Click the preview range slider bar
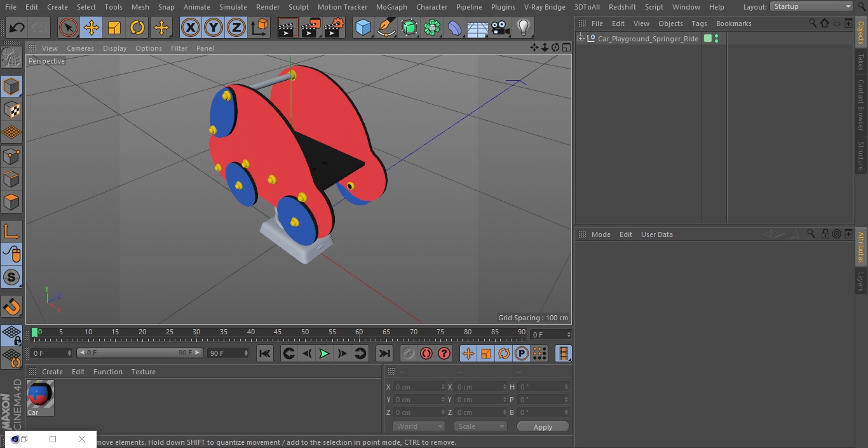Image resolution: width=868 pixels, height=448 pixels. tap(140, 353)
